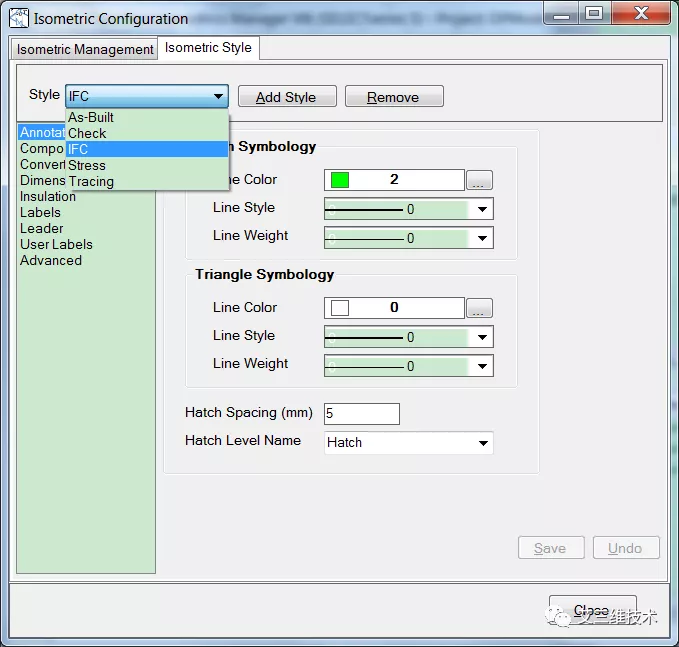
Task: Select User Labels in the category list
Action: coord(56,244)
